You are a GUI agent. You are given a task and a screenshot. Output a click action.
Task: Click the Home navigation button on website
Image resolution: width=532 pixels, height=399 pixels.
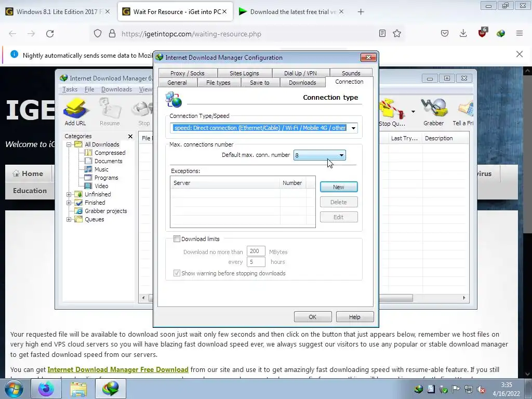point(28,174)
